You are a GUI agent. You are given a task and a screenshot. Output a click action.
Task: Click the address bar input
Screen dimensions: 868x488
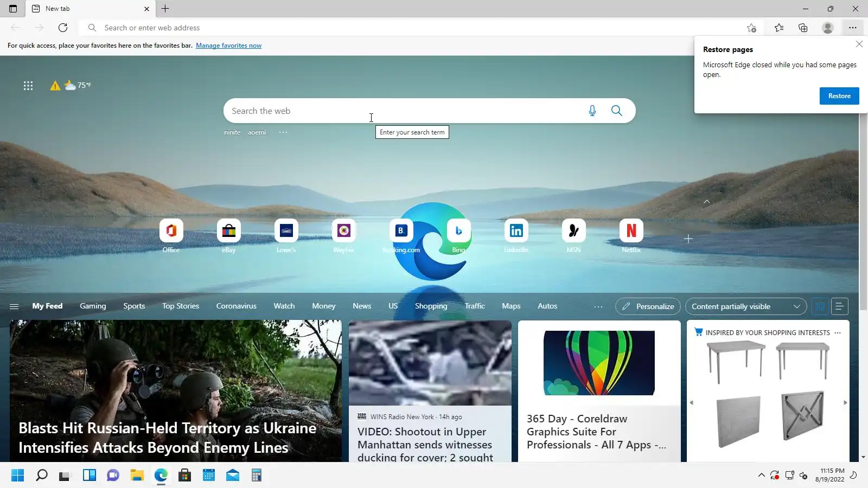pyautogui.click(x=420, y=28)
